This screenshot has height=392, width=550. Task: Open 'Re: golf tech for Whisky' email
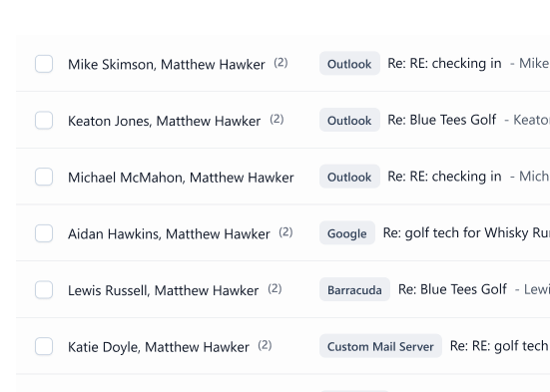tap(466, 233)
